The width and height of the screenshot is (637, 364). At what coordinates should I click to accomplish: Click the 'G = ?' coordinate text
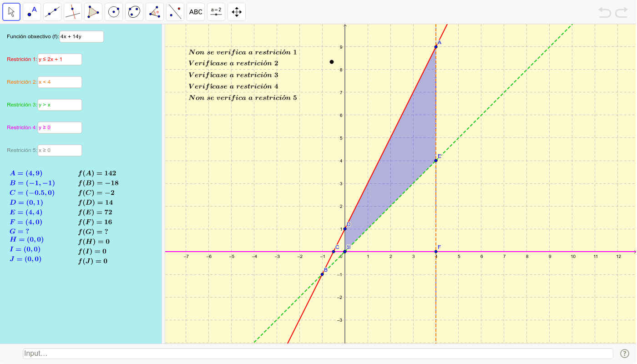20,231
